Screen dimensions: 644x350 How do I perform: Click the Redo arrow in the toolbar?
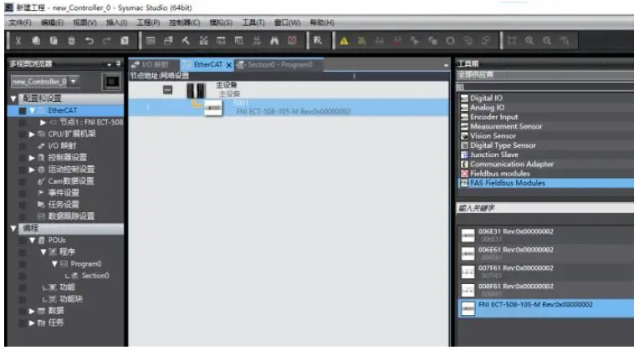[107, 41]
